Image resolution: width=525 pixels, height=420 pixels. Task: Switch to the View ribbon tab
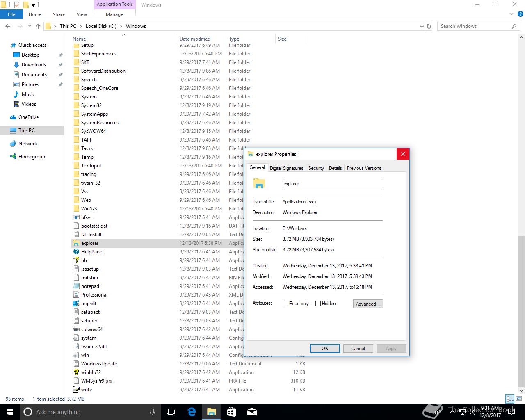coord(82,14)
